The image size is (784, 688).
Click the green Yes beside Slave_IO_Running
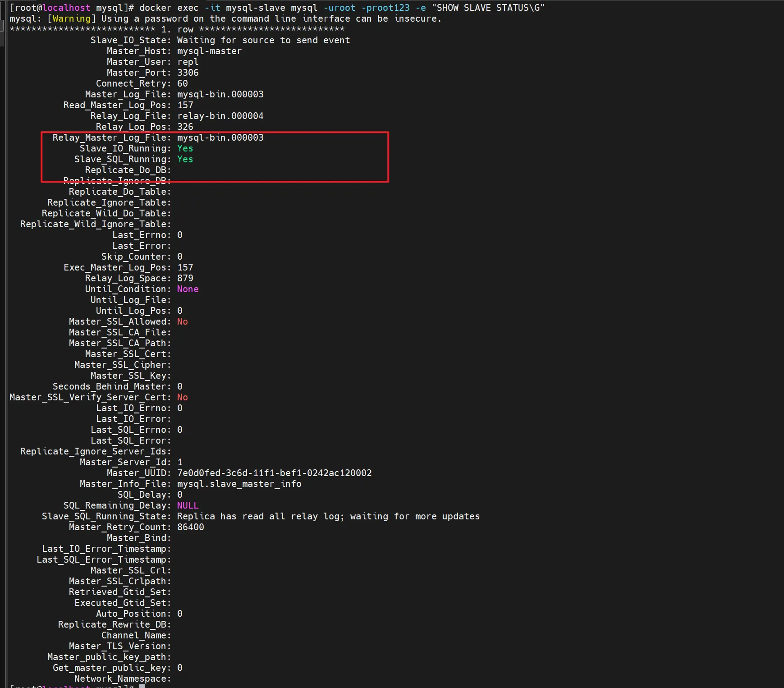pos(185,148)
